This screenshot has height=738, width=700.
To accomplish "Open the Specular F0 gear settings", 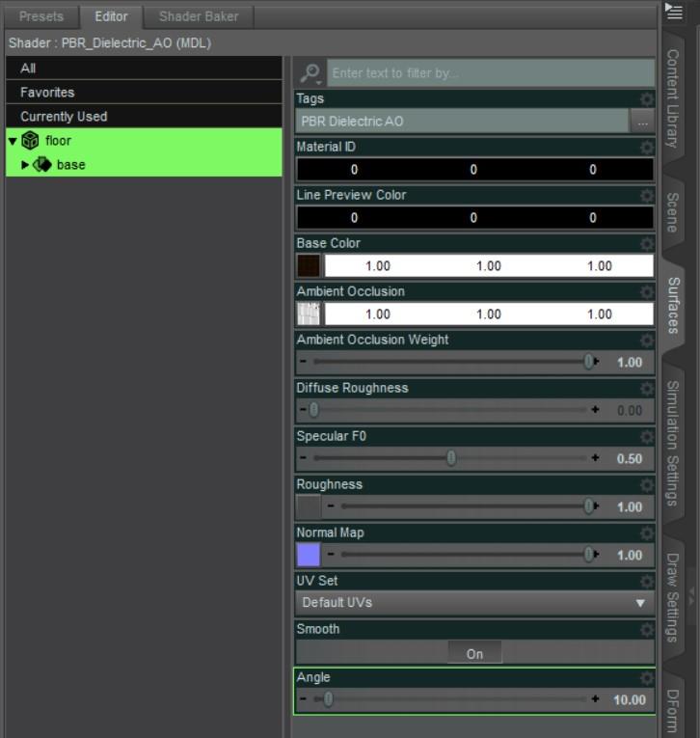I will (647, 437).
